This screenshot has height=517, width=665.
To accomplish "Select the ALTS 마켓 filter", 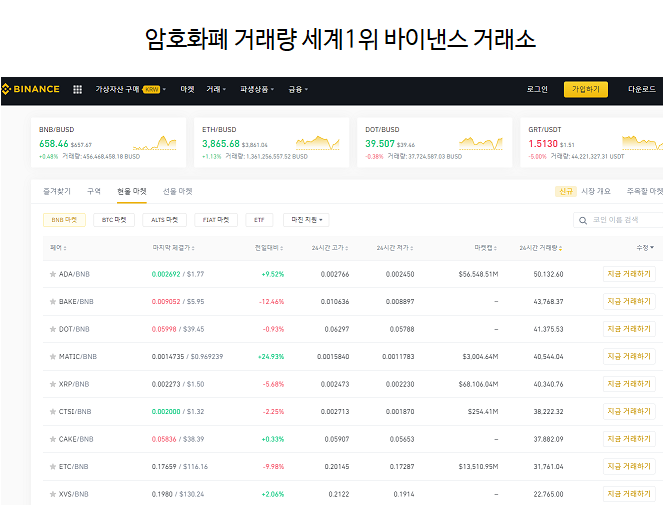I will 165,220.
